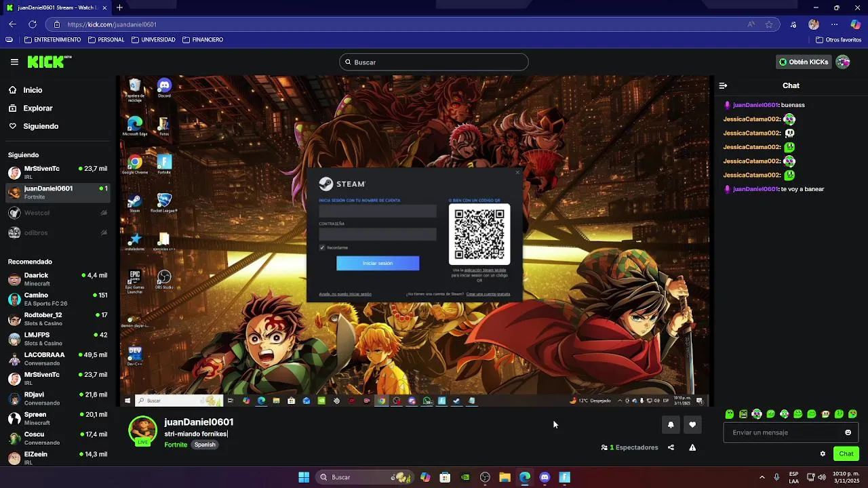The height and width of the screenshot is (488, 868).
Task: Show hidden tray icons chevron
Action: (x=762, y=477)
